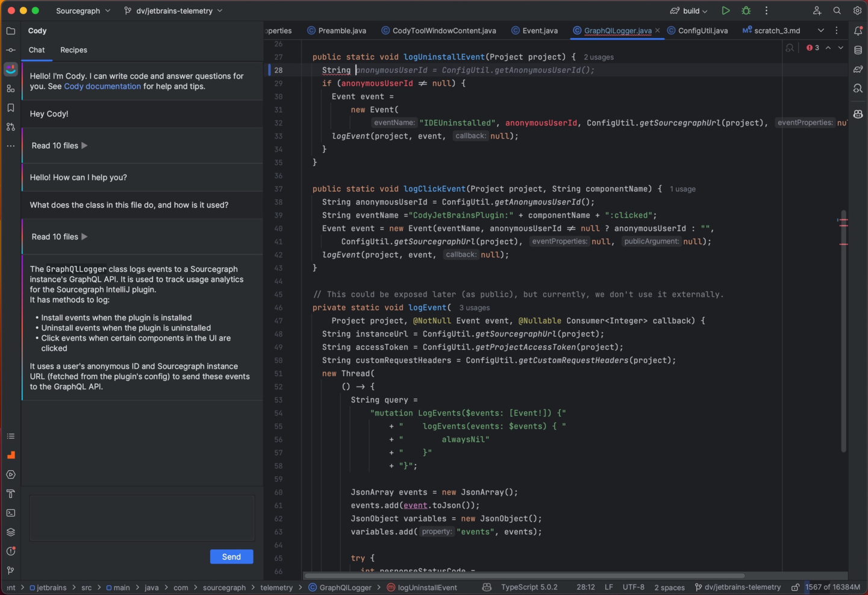Close the GraphQlLogger.java tab
This screenshot has width=868, height=595.
(x=657, y=31)
